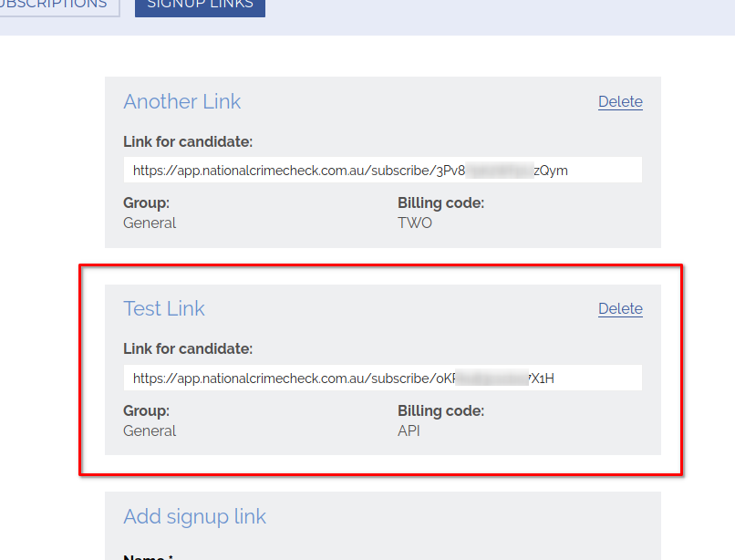The image size is (735, 560).
Task: Click Billing code label in Another Link card
Action: 440,202
